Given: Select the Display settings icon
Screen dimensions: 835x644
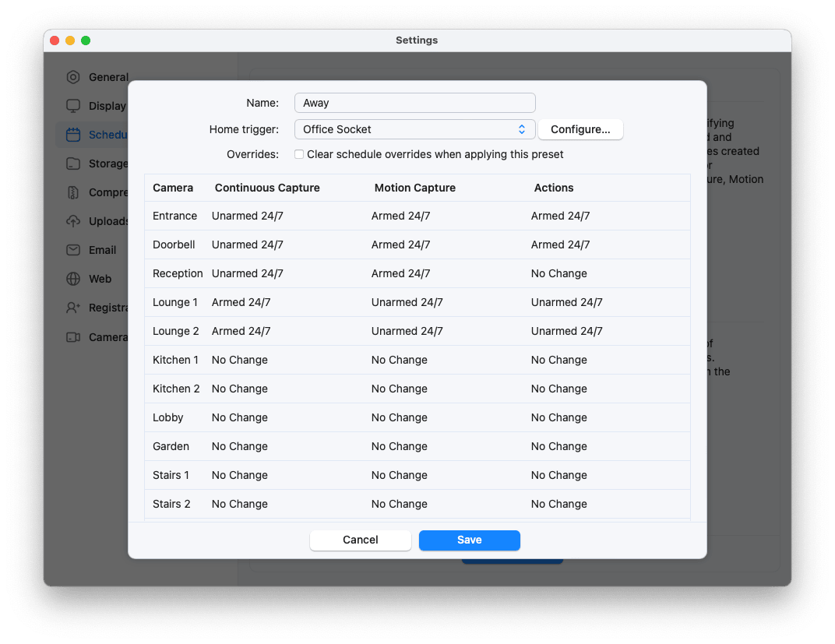Looking at the screenshot, I should click(74, 106).
